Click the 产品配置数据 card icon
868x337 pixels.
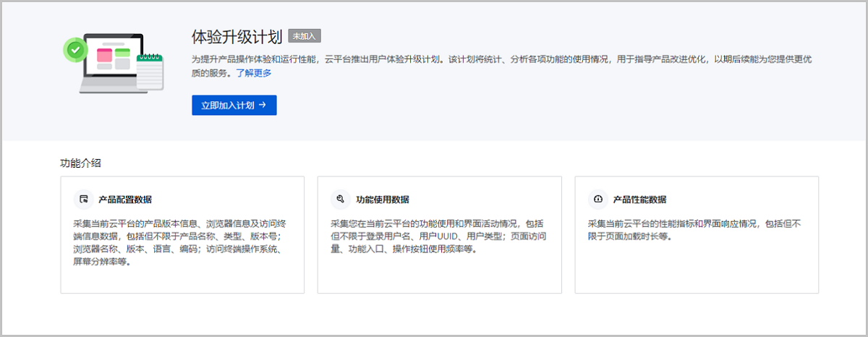point(84,200)
